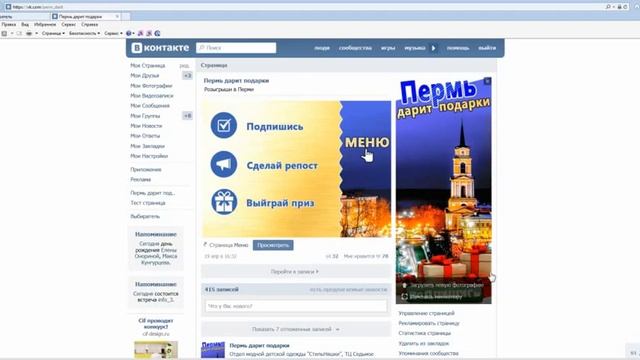Open Приложения in left sidebar
This screenshot has width=640, height=360.
coord(146,169)
